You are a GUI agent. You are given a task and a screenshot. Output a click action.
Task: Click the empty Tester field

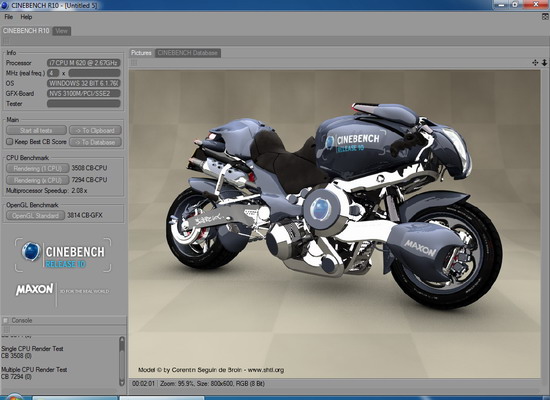coord(84,104)
